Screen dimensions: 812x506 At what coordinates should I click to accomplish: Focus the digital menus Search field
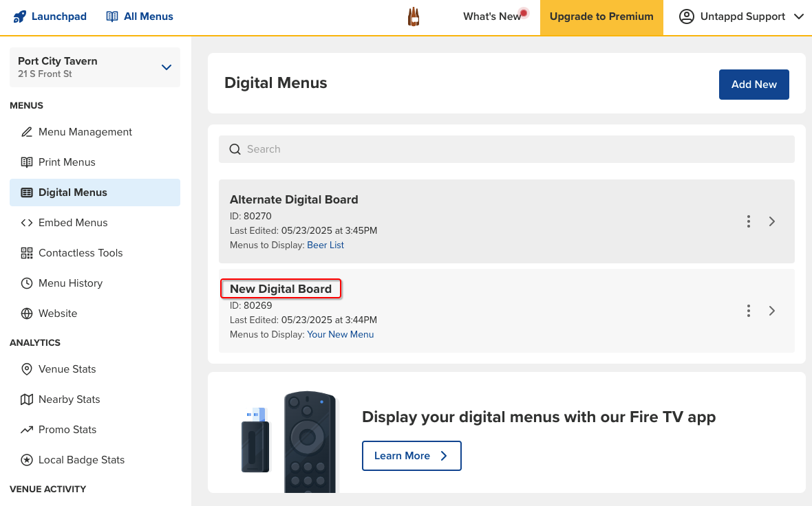(506, 149)
